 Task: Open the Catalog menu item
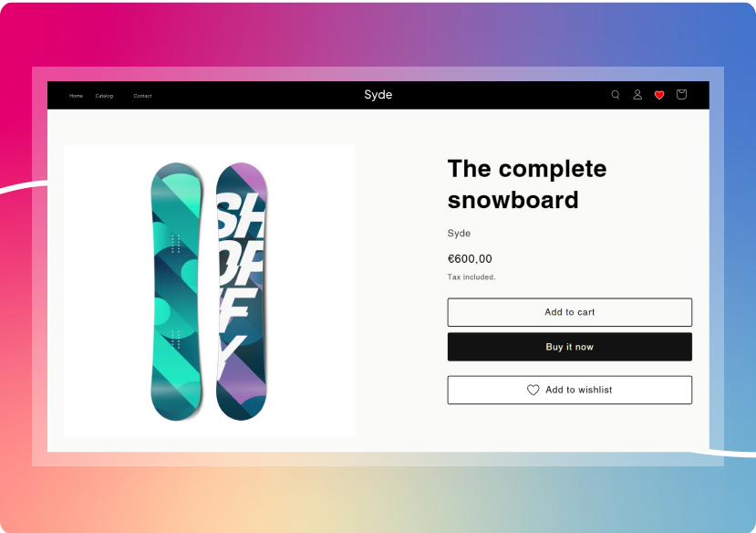(x=104, y=96)
